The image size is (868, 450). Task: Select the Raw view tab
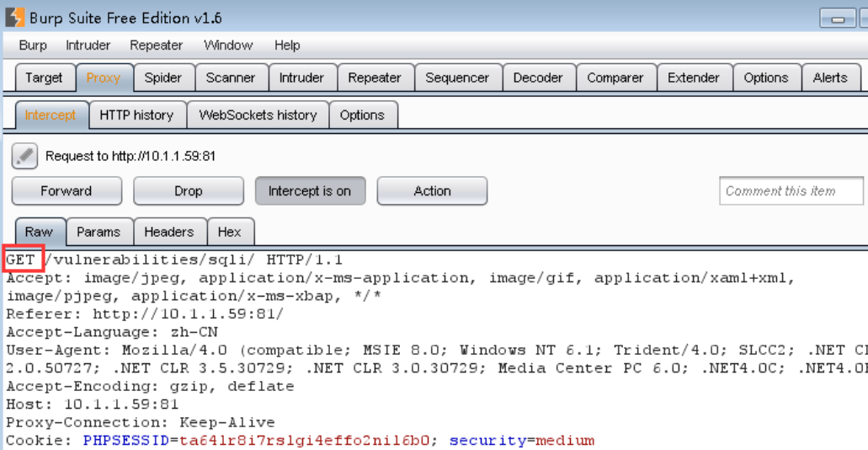coord(40,232)
